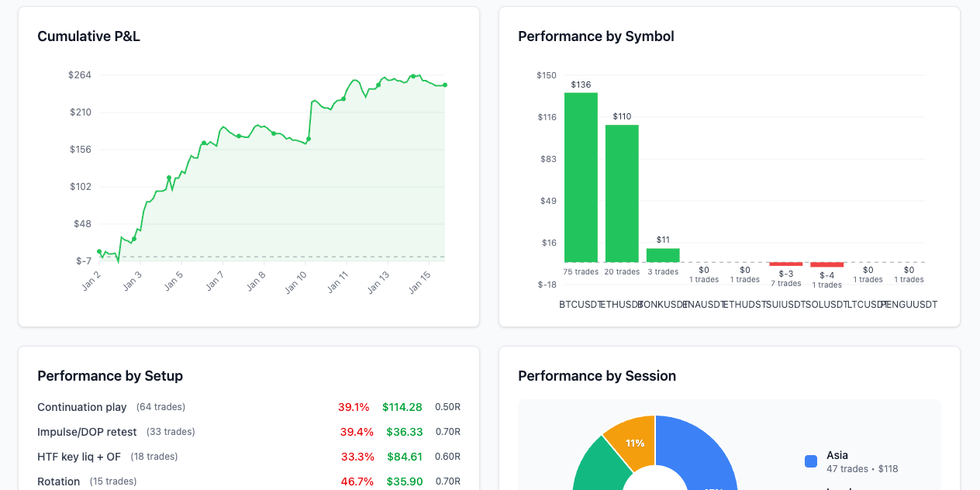The height and width of the screenshot is (490, 980).
Task: Click the blue Asia legend swatch
Action: [811, 461]
